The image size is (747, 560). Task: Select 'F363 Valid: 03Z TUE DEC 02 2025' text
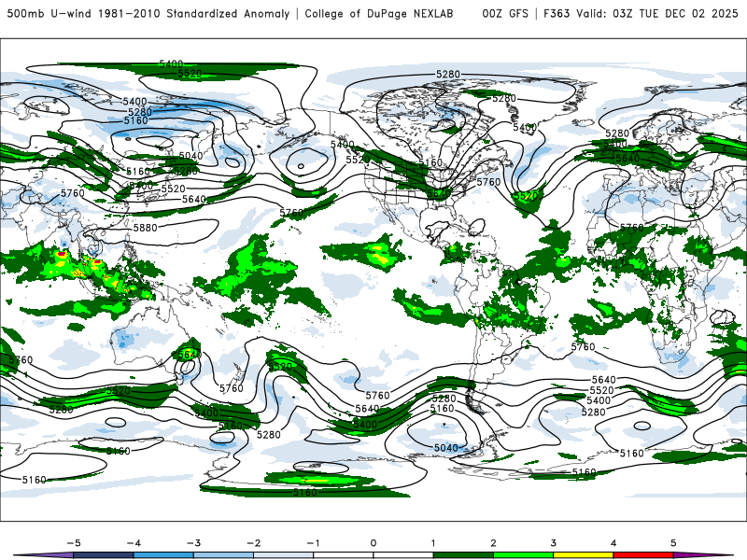(x=641, y=14)
